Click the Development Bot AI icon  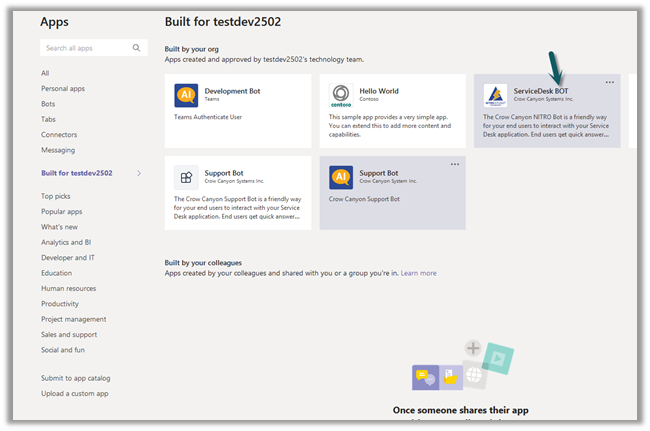click(186, 95)
